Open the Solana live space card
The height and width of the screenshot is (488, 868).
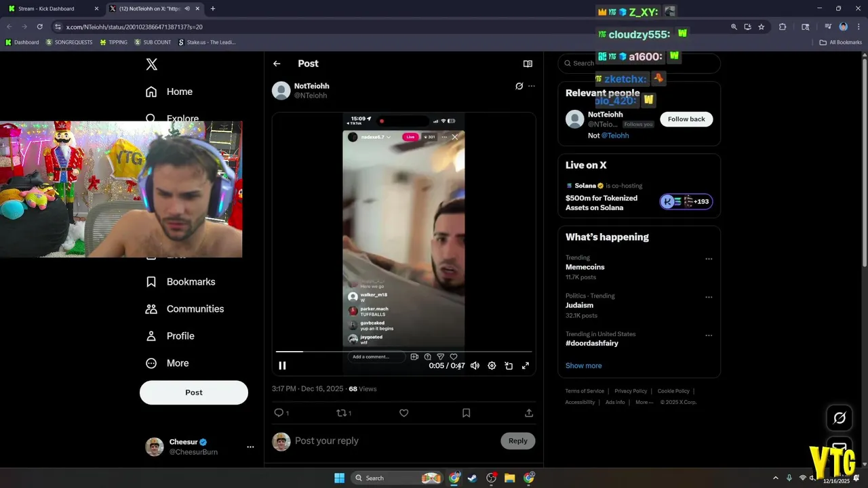(639, 197)
